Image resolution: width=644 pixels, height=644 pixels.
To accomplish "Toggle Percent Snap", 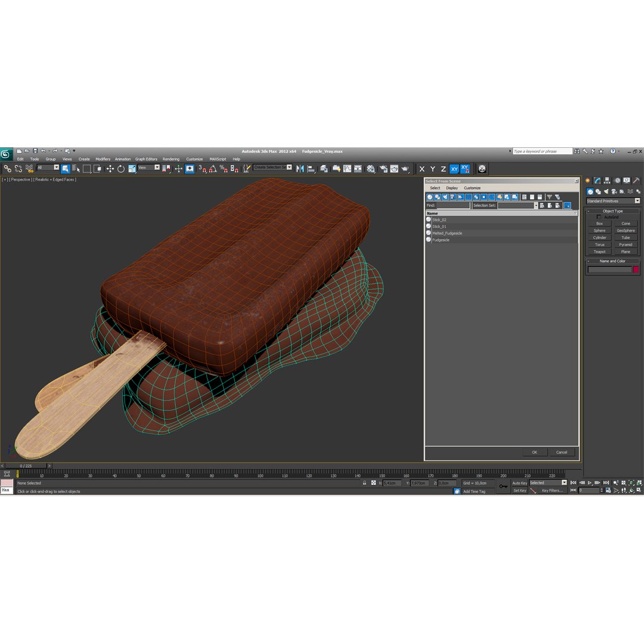I will pos(224,168).
